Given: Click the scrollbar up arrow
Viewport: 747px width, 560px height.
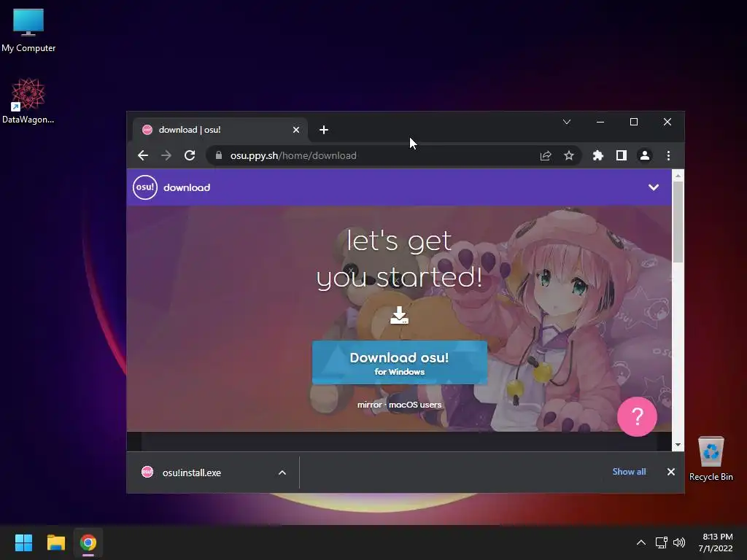Looking at the screenshot, I should [678, 175].
